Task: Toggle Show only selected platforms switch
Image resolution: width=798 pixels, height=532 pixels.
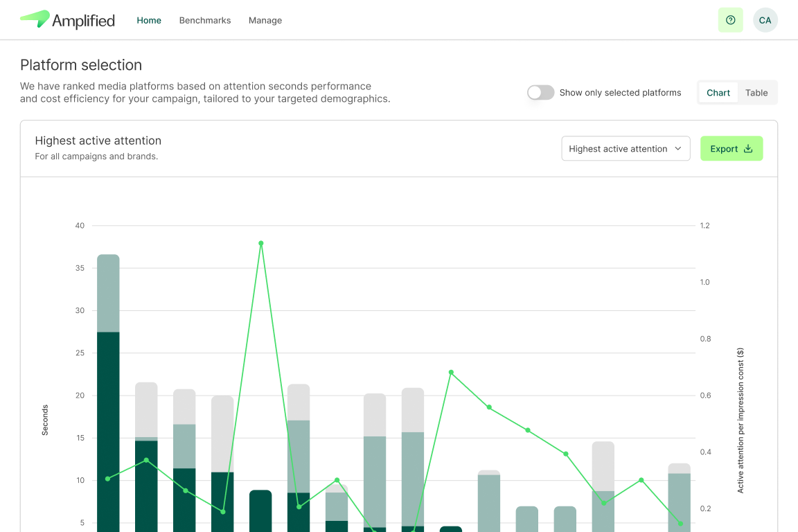Action: [540, 93]
